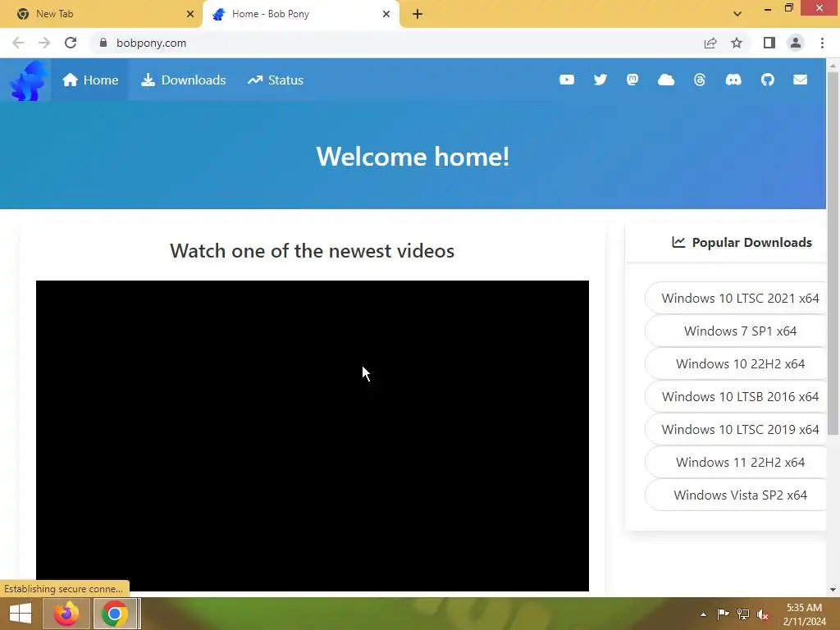The image size is (840, 630).
Task: Click the blue Bob Pony logo
Action: [x=28, y=80]
